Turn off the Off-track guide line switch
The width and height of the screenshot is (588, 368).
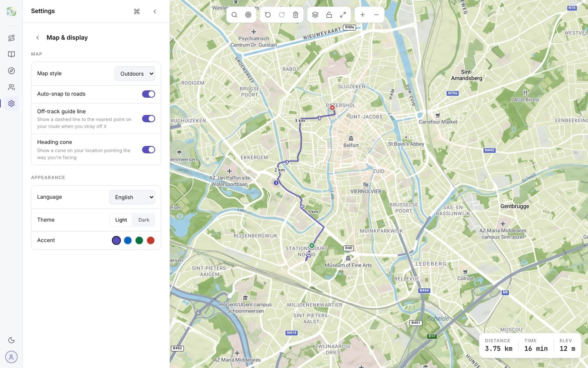point(149,119)
